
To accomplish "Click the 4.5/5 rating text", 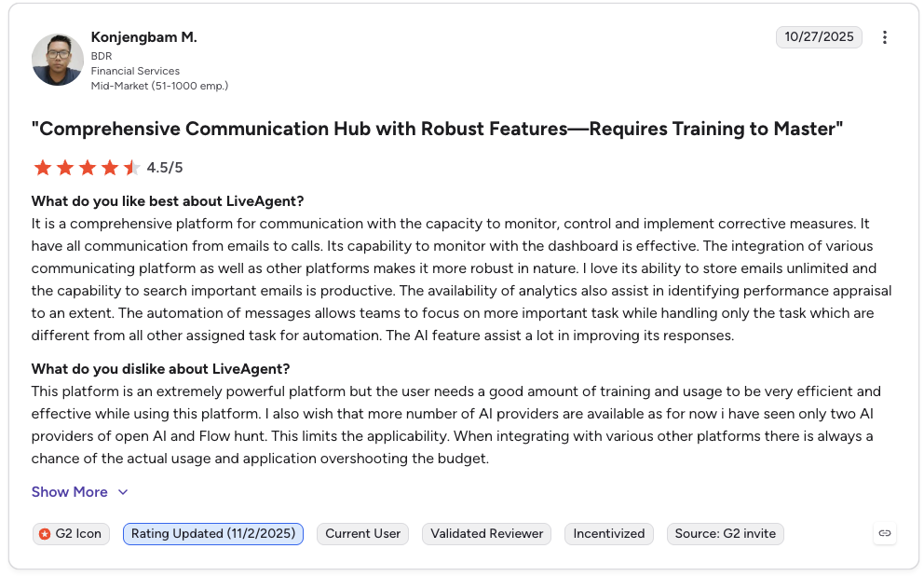I will (x=165, y=168).
